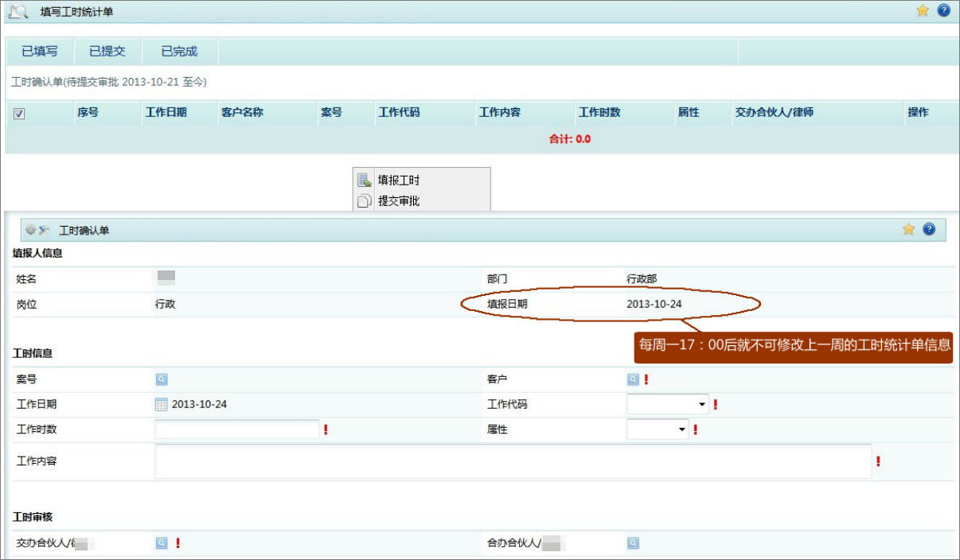Toggle the select-all checkbox in table header
The image size is (960, 560).
(x=19, y=114)
